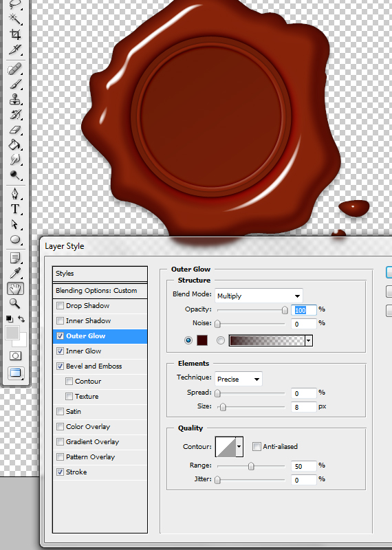Select the Ellipse shape tool
392x550 pixels.
(x=14, y=239)
